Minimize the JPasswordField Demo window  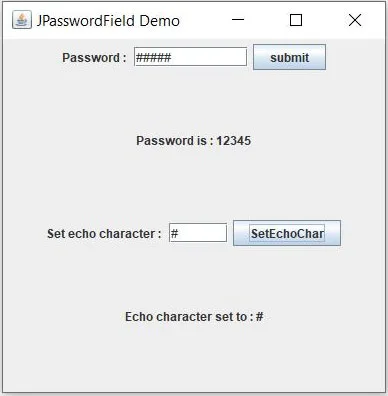(238, 20)
